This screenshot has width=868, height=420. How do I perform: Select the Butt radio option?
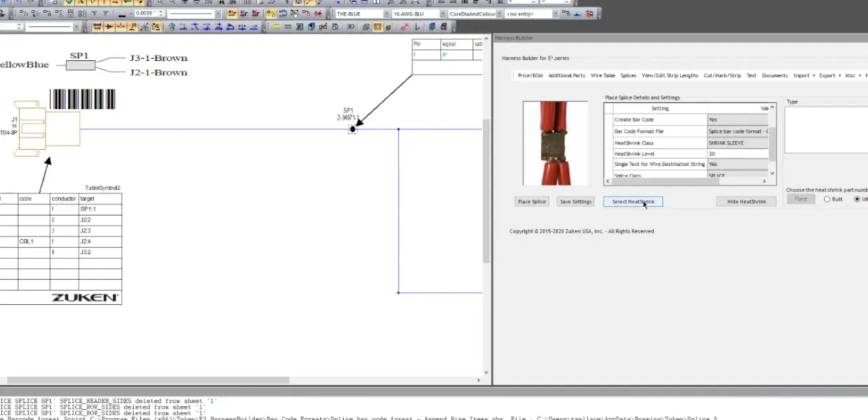click(827, 199)
